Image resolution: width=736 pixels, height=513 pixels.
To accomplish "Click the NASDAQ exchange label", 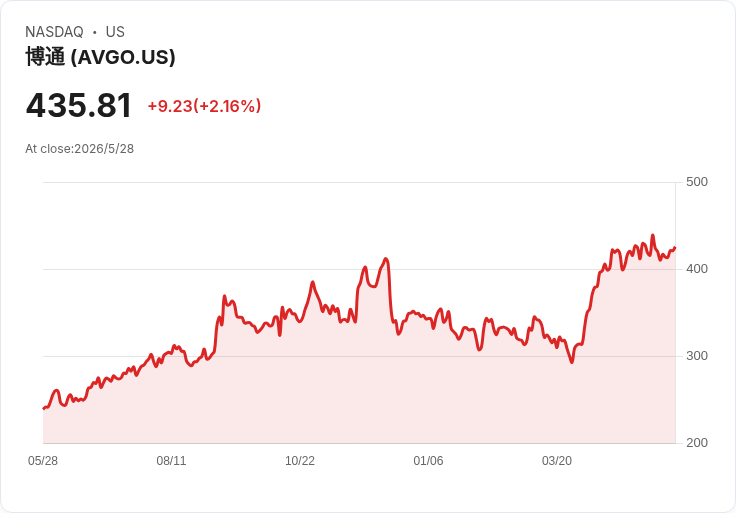I will (54, 32).
